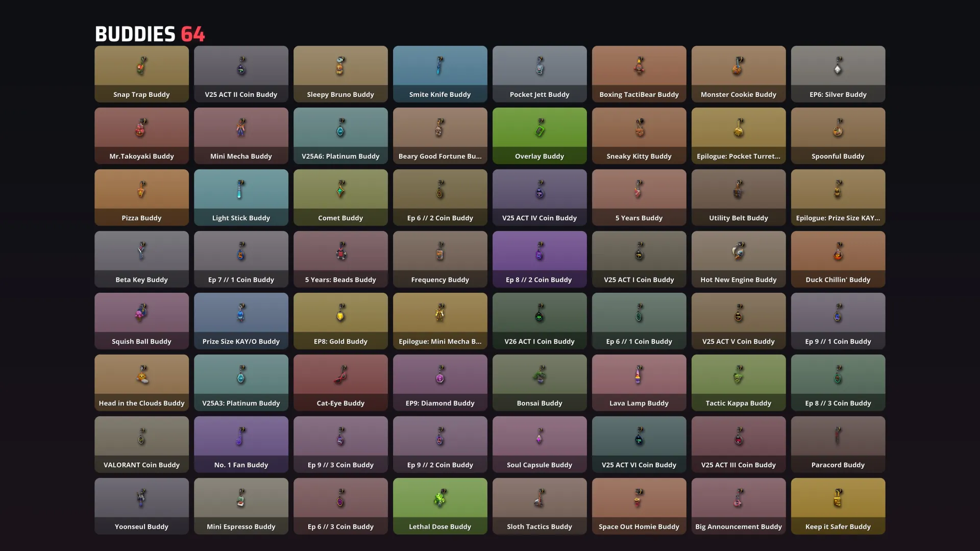Screen dimensions: 980x551
Task: Click the "Prize Size KAY/O Buddy" label
Action: coord(241,341)
